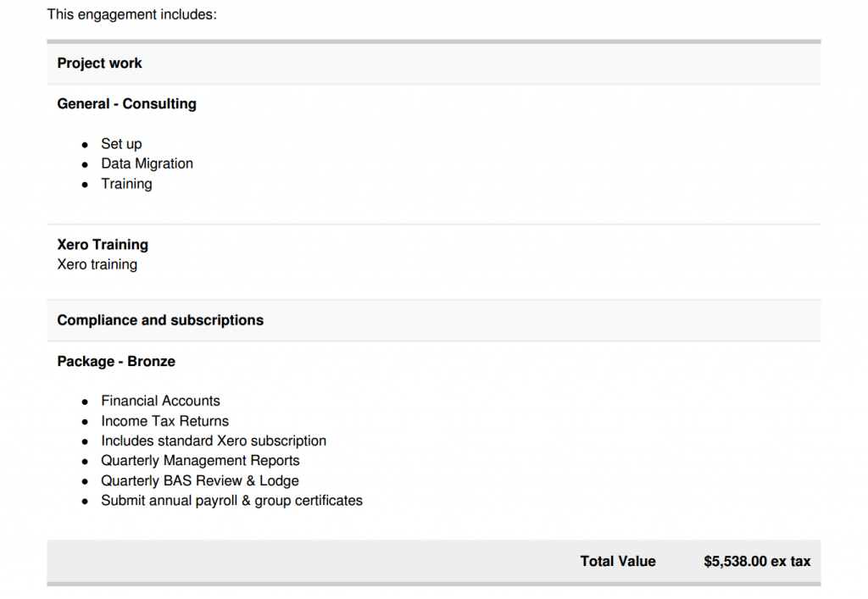Select the "Project work" section header
This screenshot has width=868, height=599.
pyautogui.click(x=99, y=64)
